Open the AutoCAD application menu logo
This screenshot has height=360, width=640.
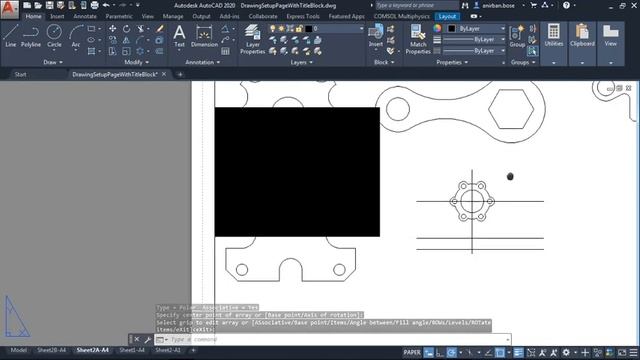pyautogui.click(x=9, y=9)
